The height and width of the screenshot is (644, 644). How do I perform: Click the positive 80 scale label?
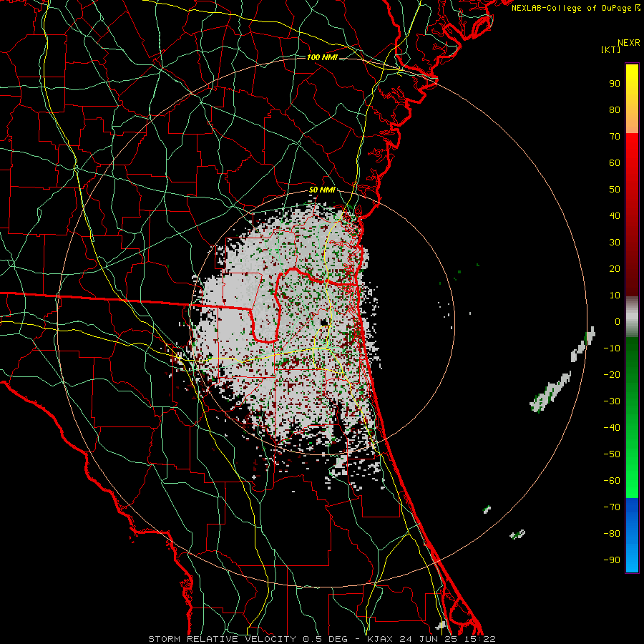(x=615, y=109)
